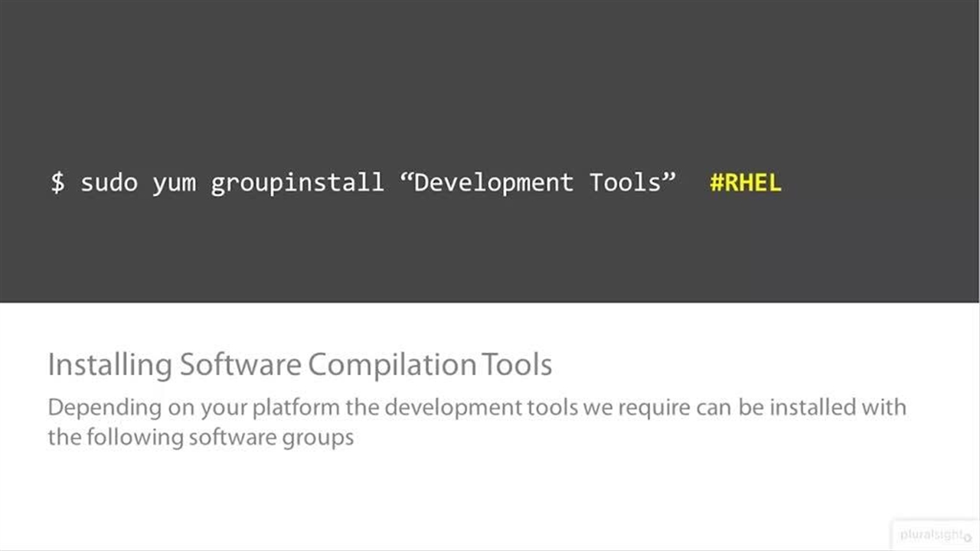
Task: Select the word sudo in the command
Action: 109,183
